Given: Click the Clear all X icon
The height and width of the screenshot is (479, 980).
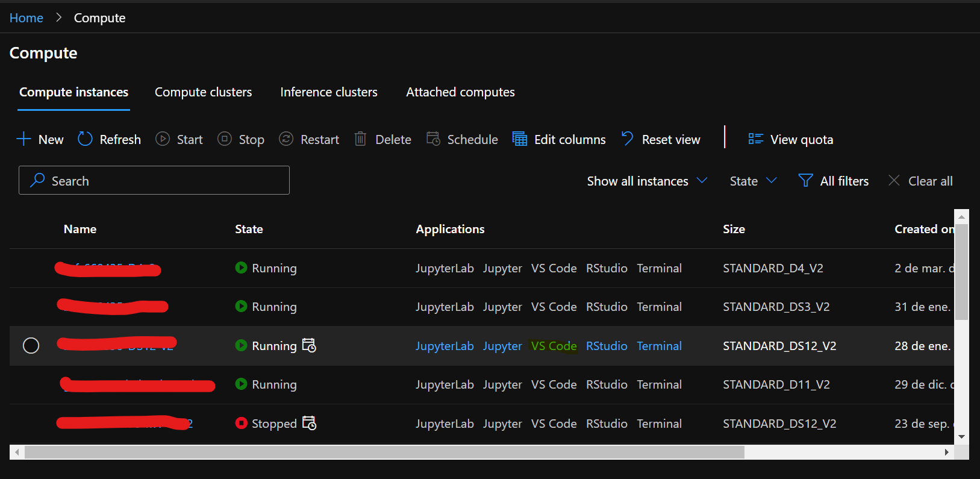Looking at the screenshot, I should tap(894, 181).
